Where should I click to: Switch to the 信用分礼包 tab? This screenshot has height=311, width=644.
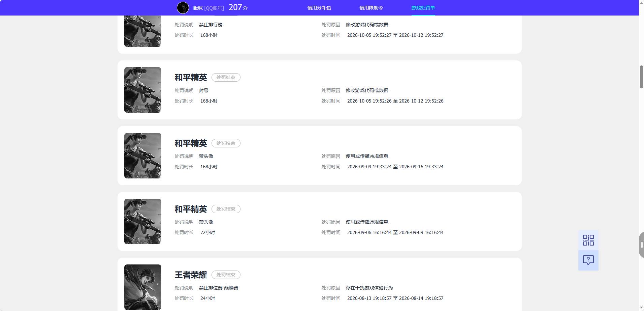(319, 8)
